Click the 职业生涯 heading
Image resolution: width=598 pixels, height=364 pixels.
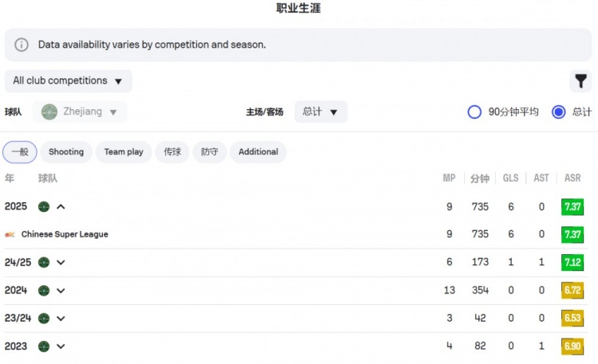[x=299, y=8]
